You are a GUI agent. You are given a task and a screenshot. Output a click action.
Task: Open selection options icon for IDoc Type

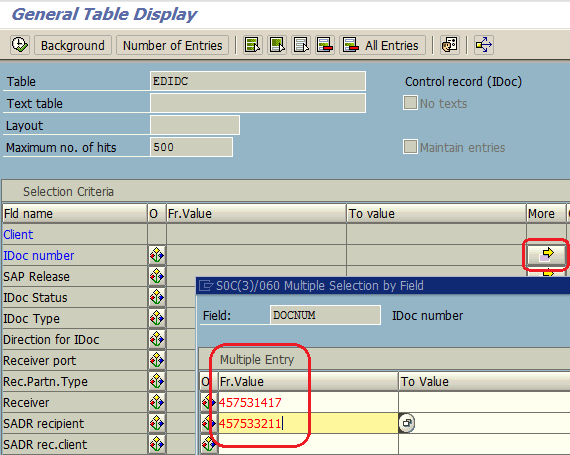click(x=157, y=318)
